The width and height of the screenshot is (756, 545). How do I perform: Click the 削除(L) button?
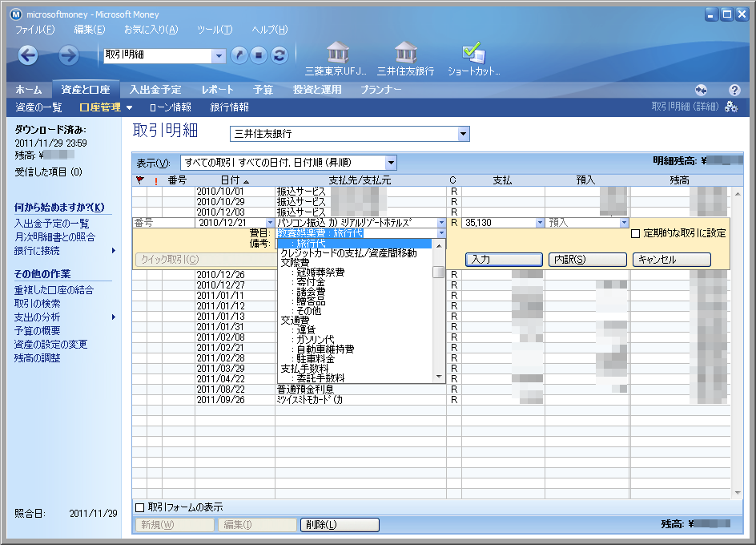click(x=340, y=525)
